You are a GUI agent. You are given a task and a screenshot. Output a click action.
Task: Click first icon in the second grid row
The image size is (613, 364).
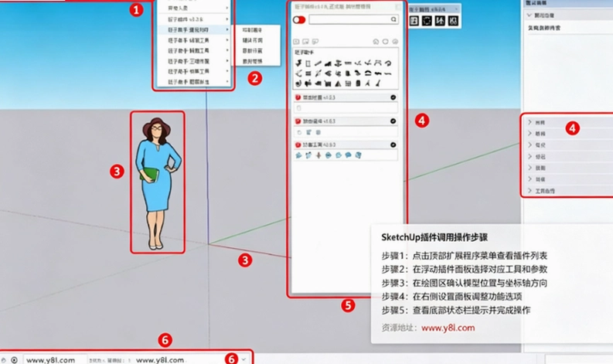pos(298,73)
